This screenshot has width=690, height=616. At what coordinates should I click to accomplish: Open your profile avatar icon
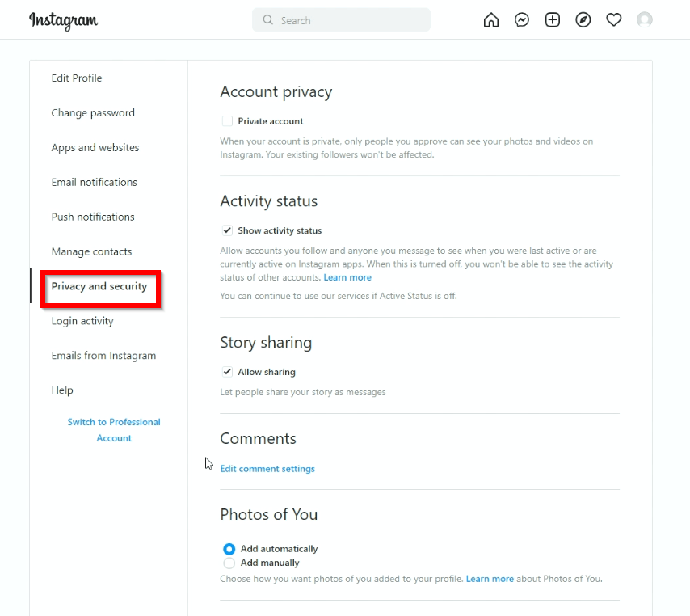pos(644,19)
